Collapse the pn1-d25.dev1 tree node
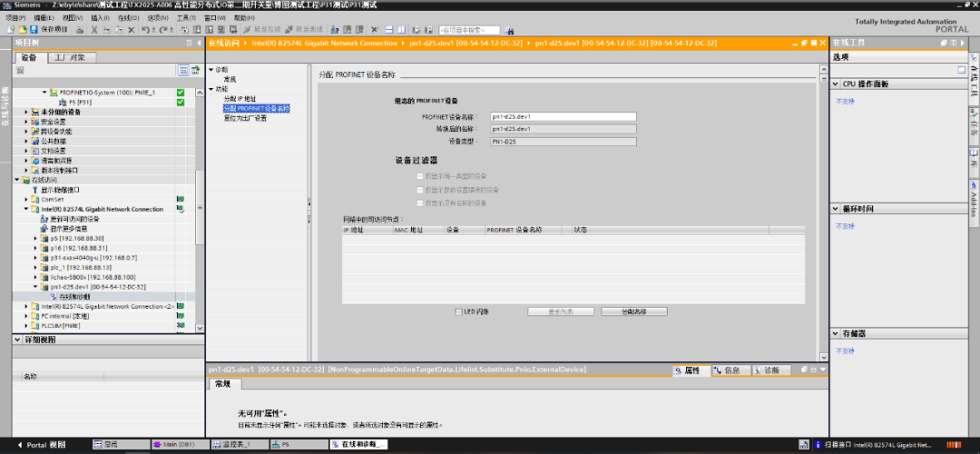Viewport: 980px width, 454px height. [35, 287]
